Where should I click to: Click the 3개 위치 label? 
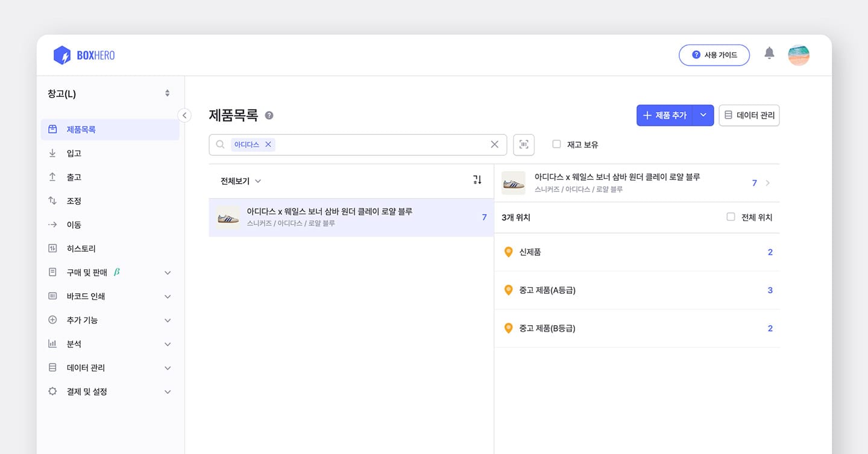coord(516,217)
